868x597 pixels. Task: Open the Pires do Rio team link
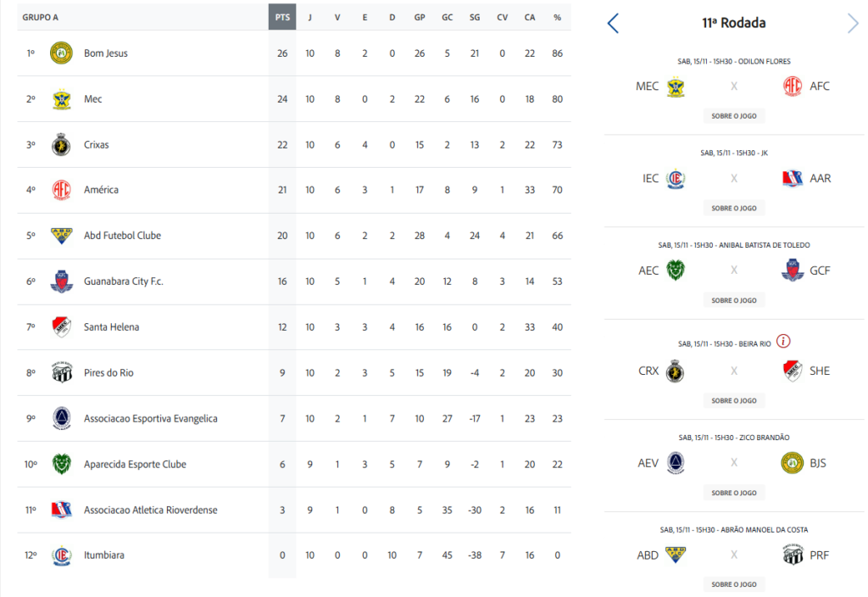[108, 373]
